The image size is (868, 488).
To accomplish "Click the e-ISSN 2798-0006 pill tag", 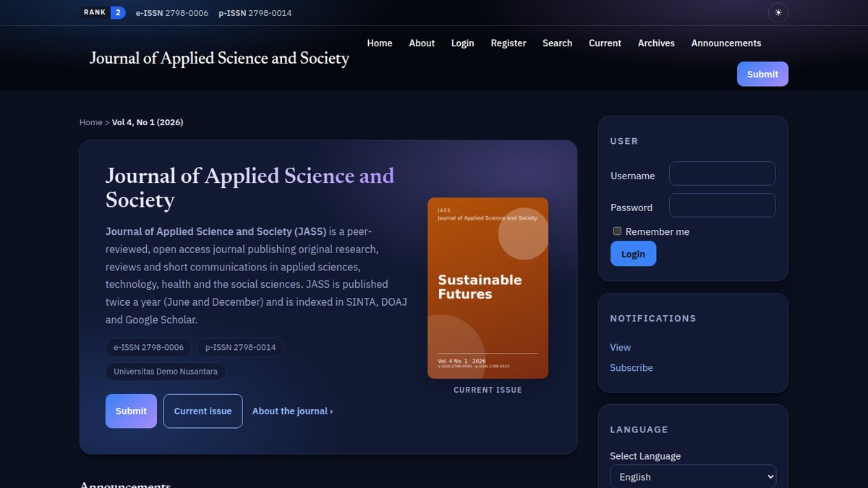I will tap(149, 348).
